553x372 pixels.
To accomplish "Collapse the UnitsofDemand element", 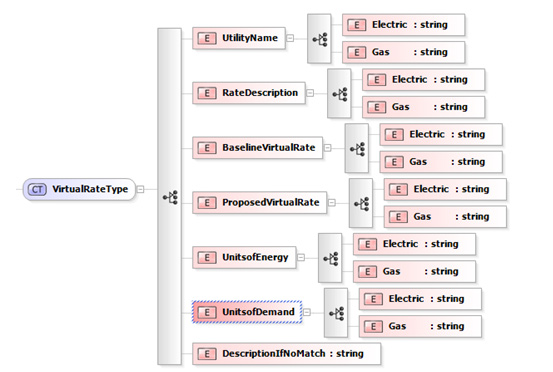I will tap(307, 312).
